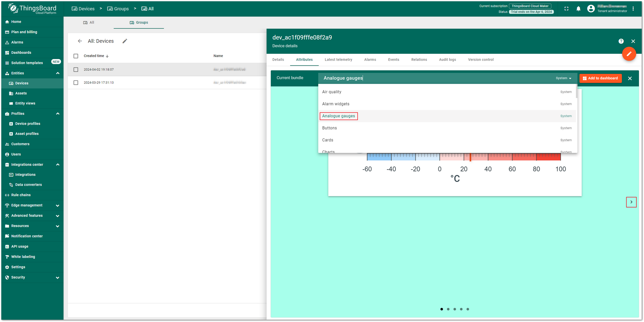Screen dimensions: 644x322
Task: Show next widget with right chevron
Action: 631,202
